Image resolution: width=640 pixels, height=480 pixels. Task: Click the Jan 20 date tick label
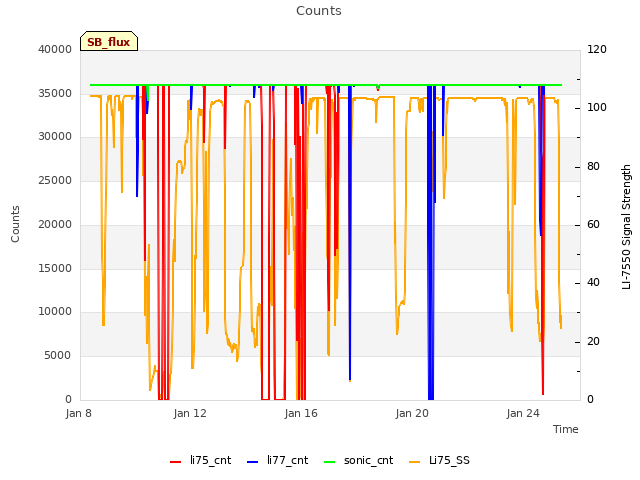(x=412, y=413)
